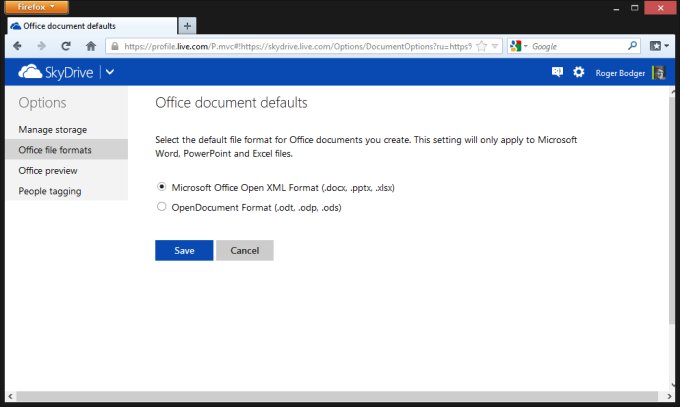Reload the current page
680x407 pixels.
tap(66, 46)
